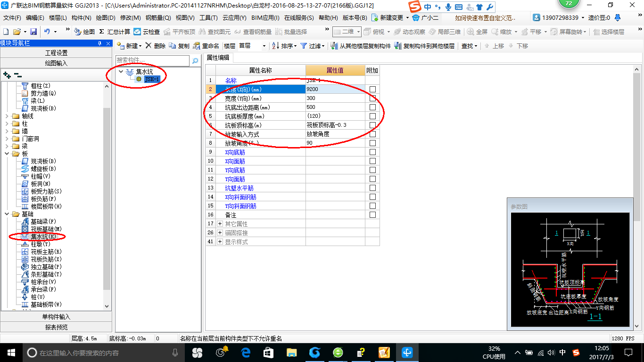Open 文件(F) menu
The height and width of the screenshot is (362, 644).
click(x=12, y=17)
